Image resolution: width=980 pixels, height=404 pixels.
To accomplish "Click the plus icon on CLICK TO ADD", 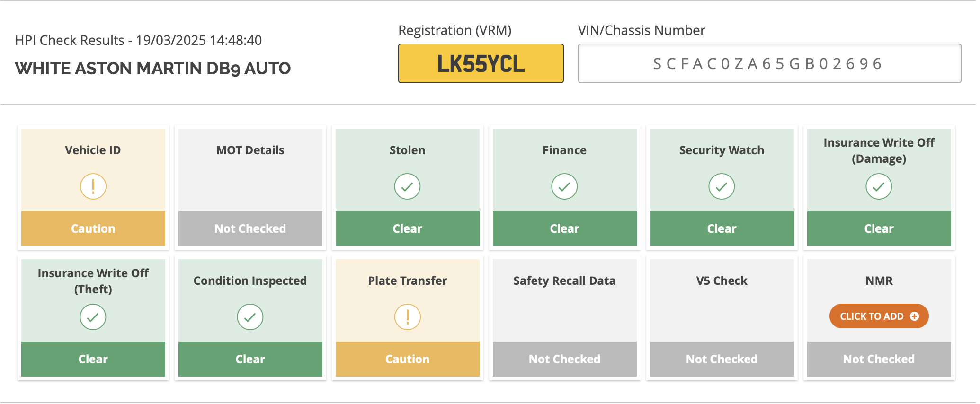I will [914, 316].
